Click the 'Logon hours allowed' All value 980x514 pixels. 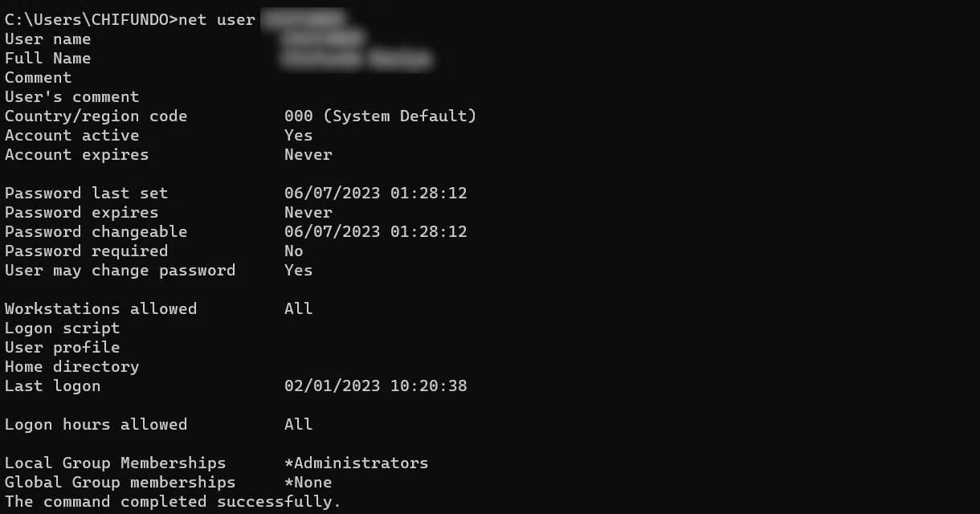[x=299, y=424]
